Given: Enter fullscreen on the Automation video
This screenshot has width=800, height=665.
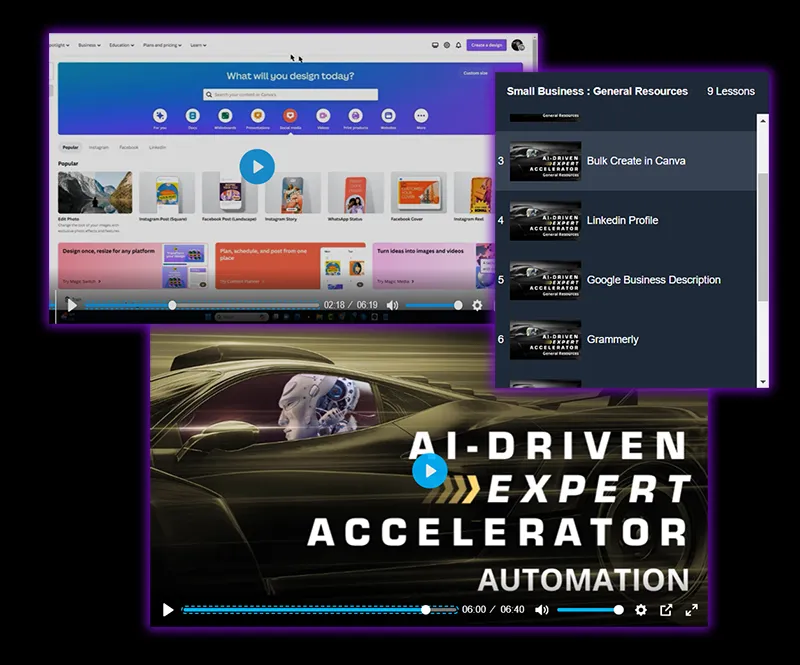Looking at the screenshot, I should click(x=691, y=609).
